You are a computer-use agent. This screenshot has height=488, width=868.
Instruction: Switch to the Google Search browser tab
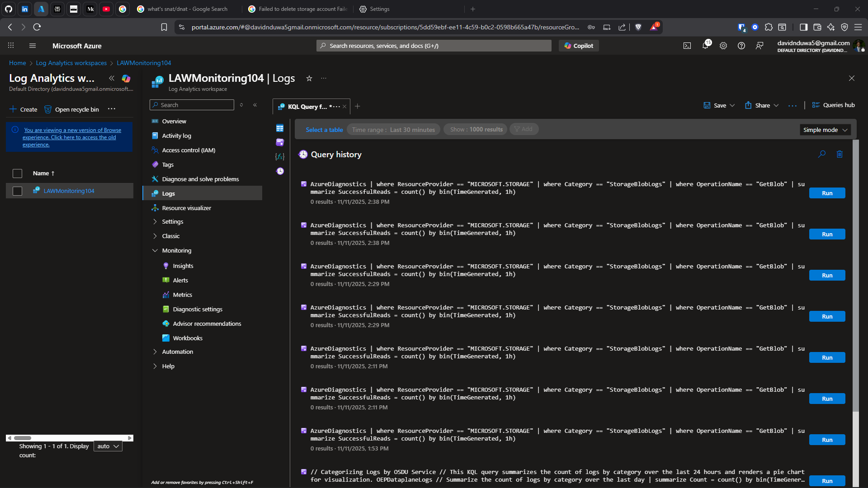[x=187, y=9]
